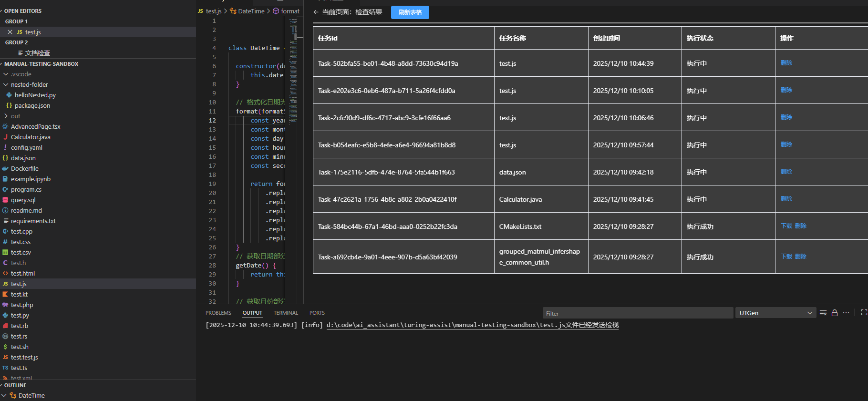
Task: Open the UTGen output channel dropdown
Action: (775, 313)
